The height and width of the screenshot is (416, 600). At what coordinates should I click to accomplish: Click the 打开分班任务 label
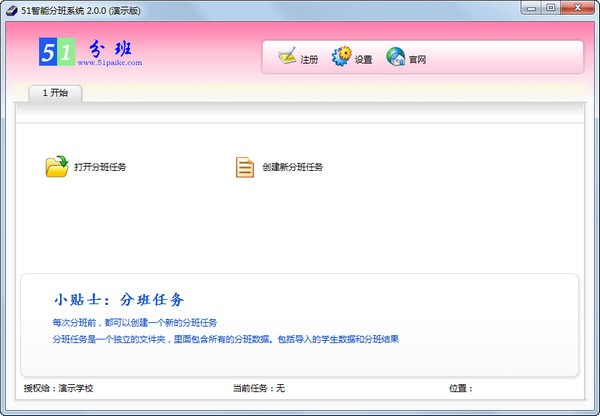coord(100,167)
